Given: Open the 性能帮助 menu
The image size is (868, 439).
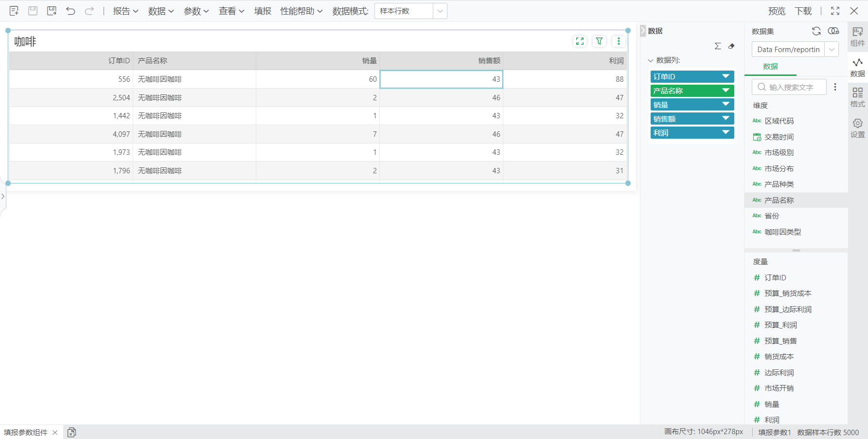Looking at the screenshot, I should click(x=301, y=11).
